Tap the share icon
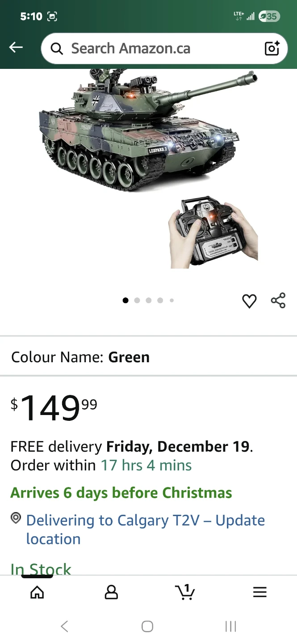297x644 pixels. (x=278, y=301)
